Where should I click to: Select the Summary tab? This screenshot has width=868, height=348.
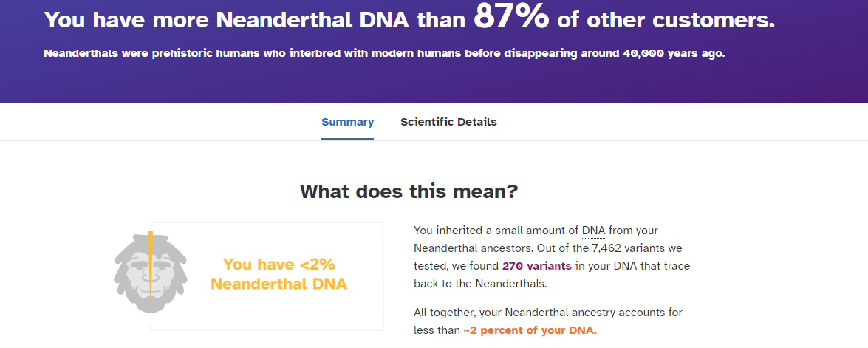tap(348, 122)
